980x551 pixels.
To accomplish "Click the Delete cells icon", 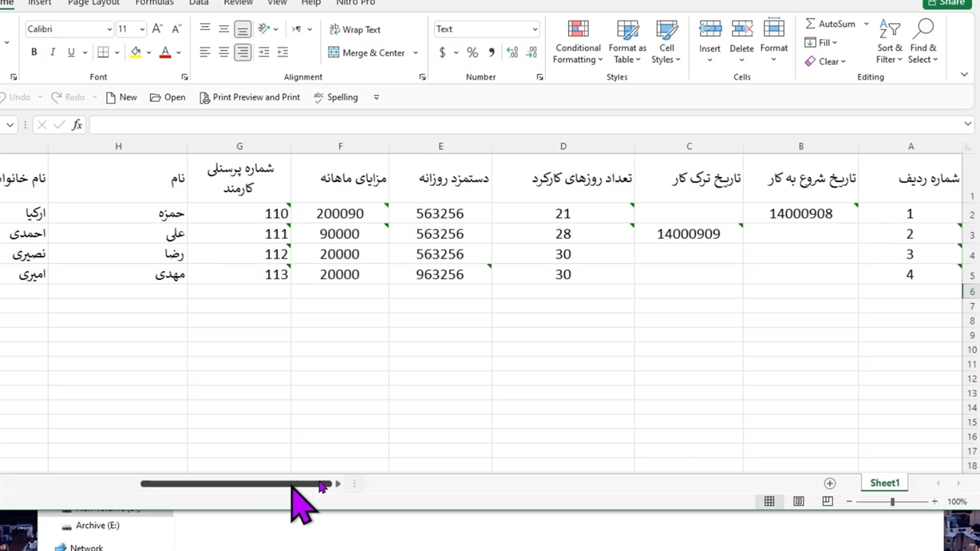I will [x=741, y=31].
